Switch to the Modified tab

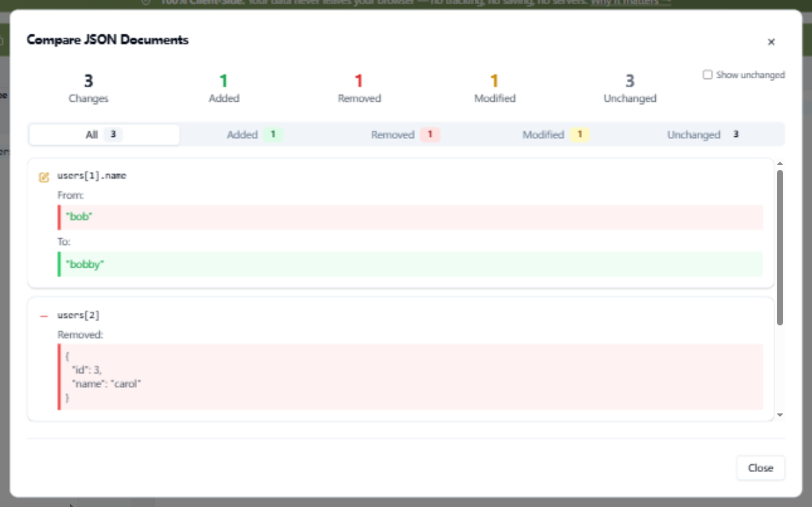pos(555,135)
